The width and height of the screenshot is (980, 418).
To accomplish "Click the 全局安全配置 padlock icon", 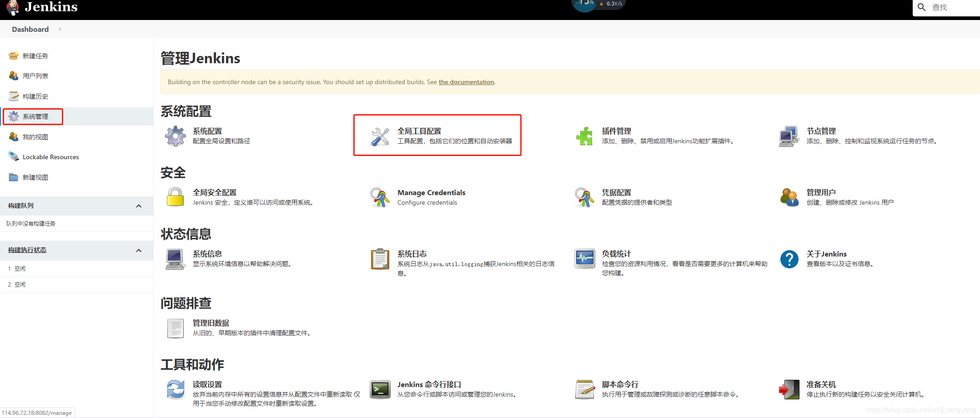I will (175, 197).
